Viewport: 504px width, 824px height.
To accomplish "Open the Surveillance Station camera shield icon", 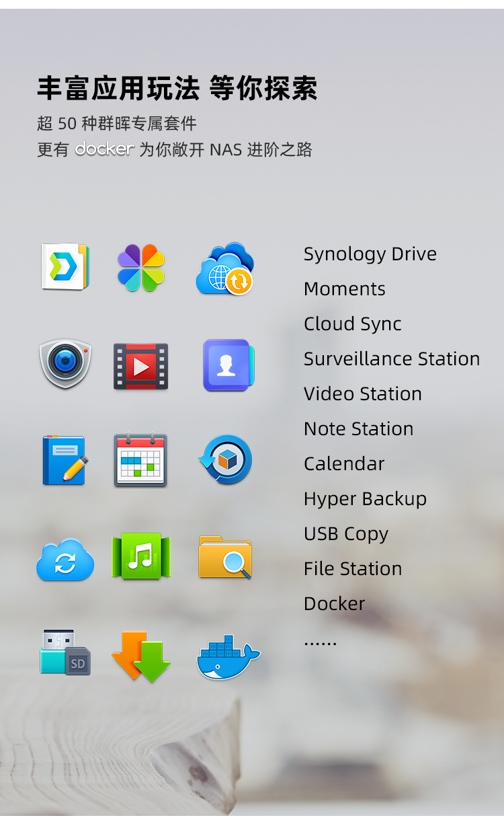I will point(65,363).
